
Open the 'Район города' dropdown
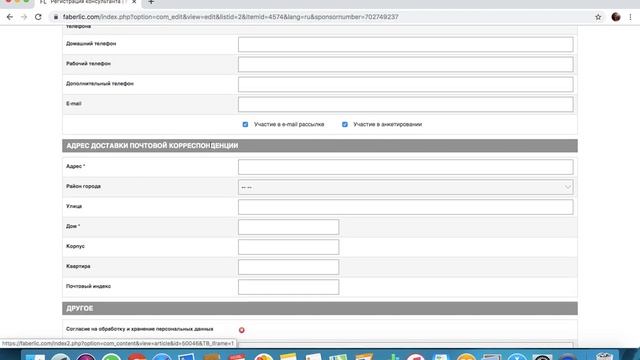tap(405, 187)
